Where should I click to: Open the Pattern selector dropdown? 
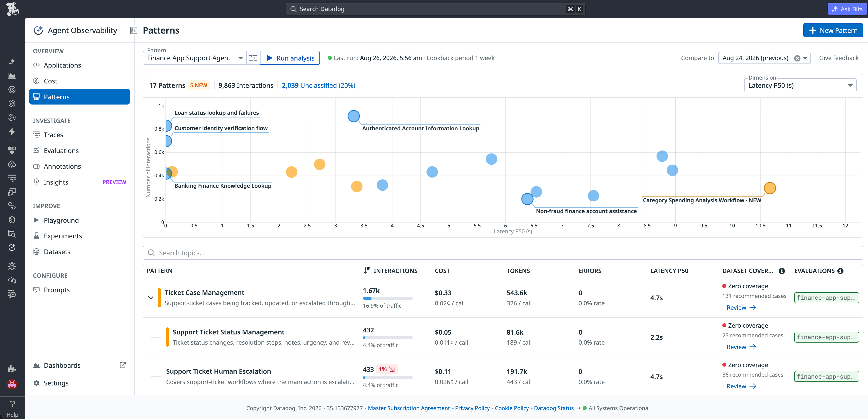point(195,58)
